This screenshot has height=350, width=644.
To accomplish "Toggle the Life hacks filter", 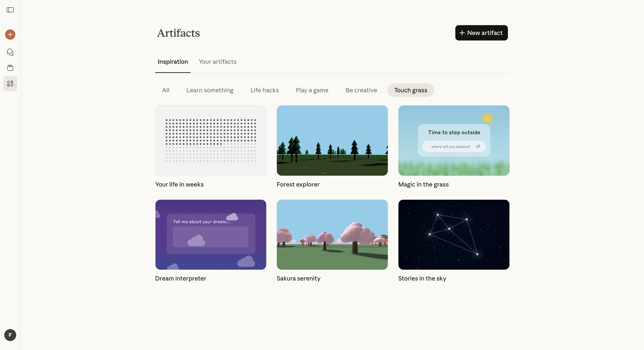I will 264,90.
